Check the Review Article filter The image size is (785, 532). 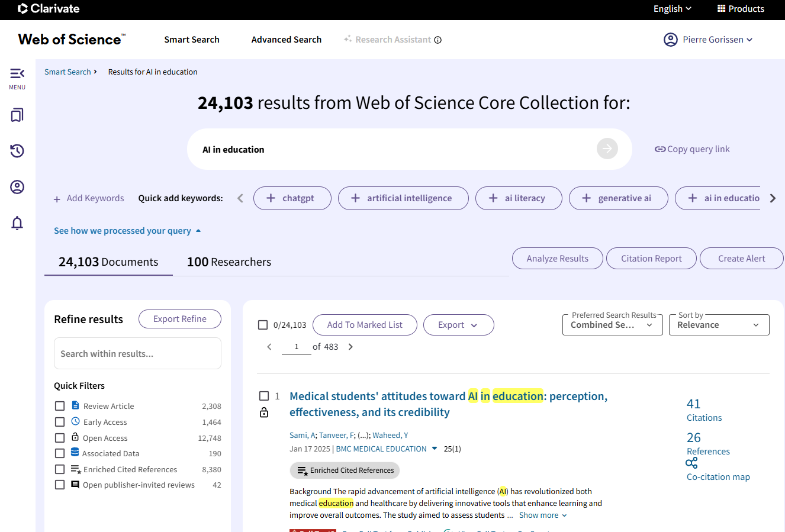pyautogui.click(x=60, y=406)
